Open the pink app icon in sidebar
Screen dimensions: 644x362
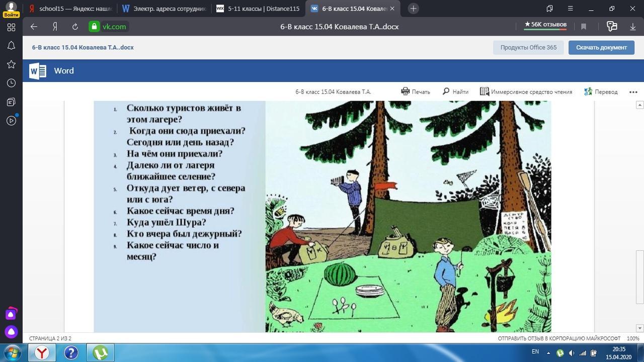[11, 314]
